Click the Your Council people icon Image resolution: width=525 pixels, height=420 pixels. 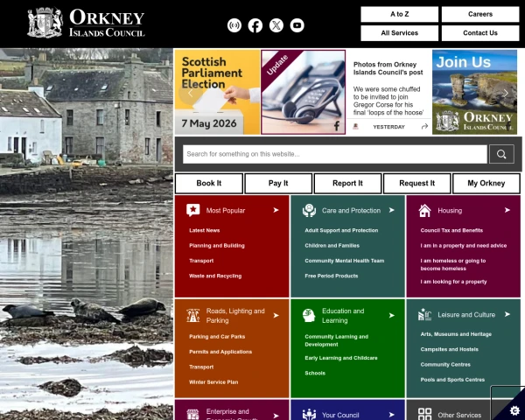[x=309, y=415]
